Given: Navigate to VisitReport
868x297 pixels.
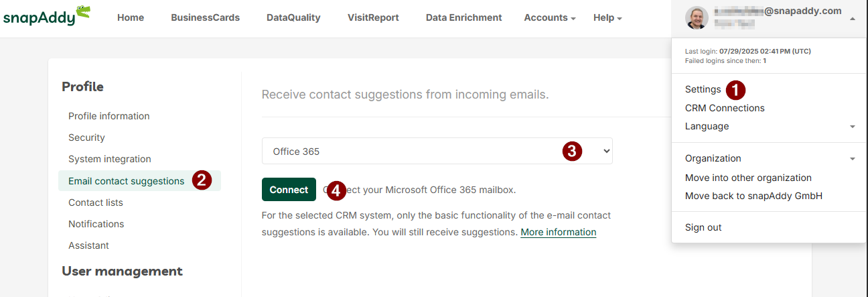Looking at the screenshot, I should 373,18.
